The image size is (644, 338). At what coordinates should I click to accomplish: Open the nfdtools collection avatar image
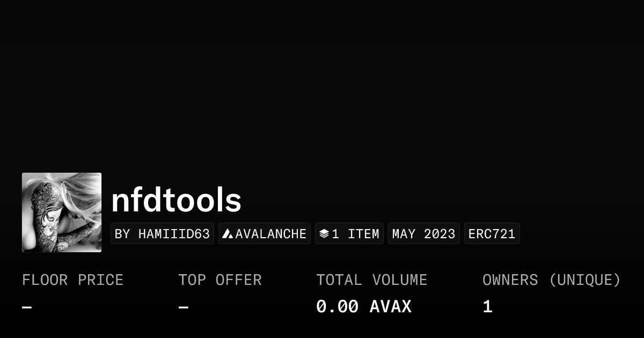(62, 212)
